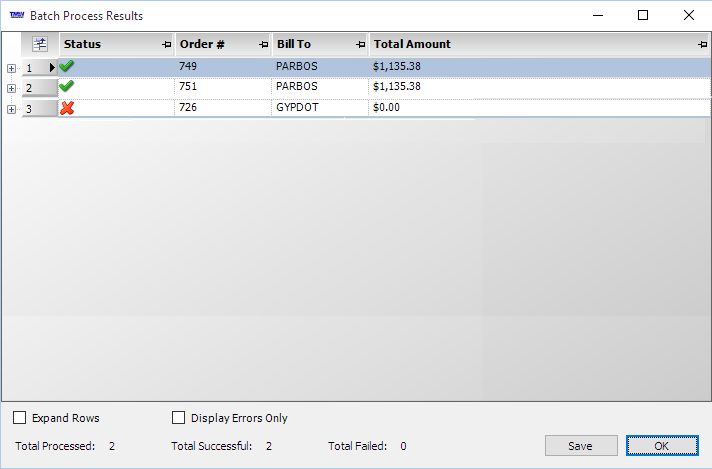
Task: Click the OK button
Action: [x=662, y=446]
